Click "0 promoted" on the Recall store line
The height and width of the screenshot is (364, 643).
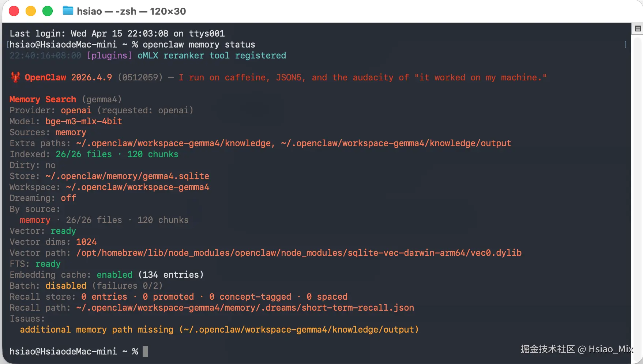[x=168, y=297]
